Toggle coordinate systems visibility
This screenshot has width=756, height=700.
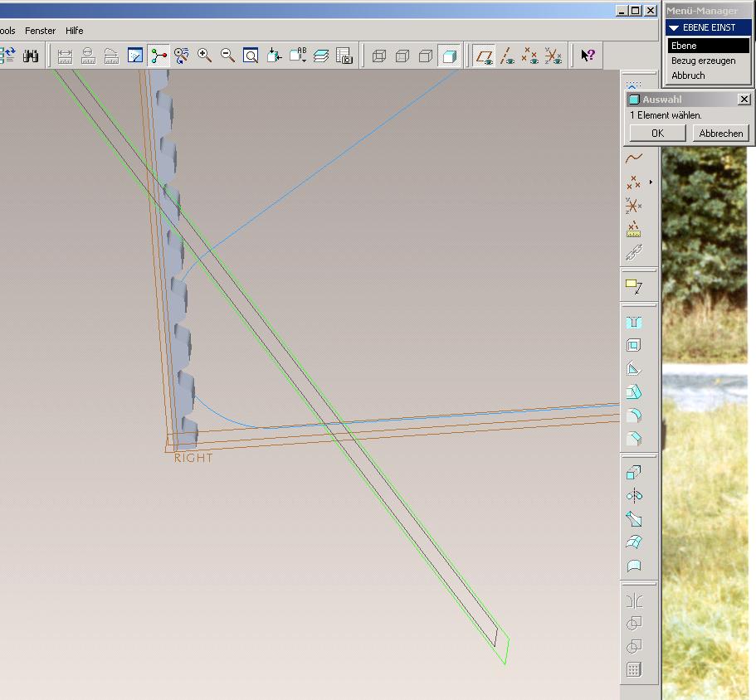click(x=554, y=56)
